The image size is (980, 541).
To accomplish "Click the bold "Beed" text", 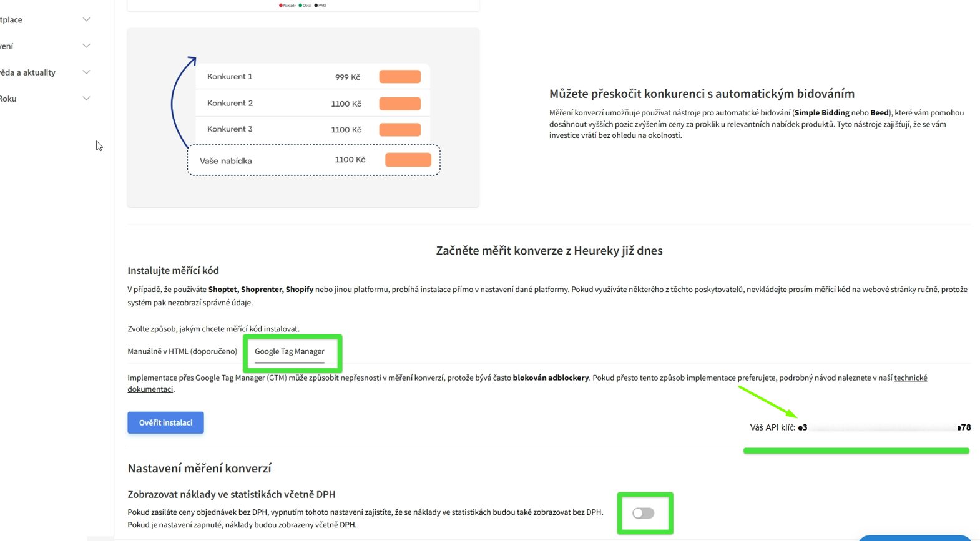I will 880,113.
